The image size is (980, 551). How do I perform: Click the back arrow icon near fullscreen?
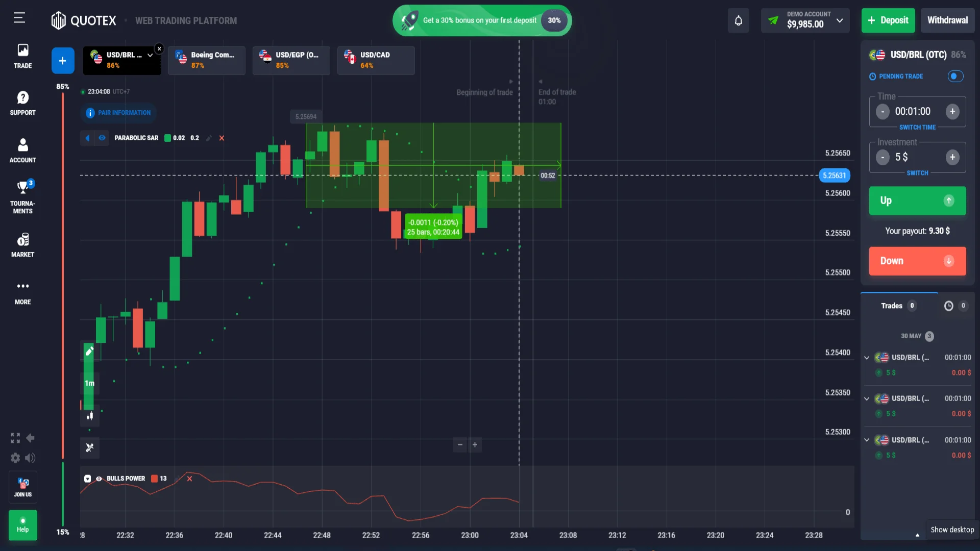pos(30,438)
